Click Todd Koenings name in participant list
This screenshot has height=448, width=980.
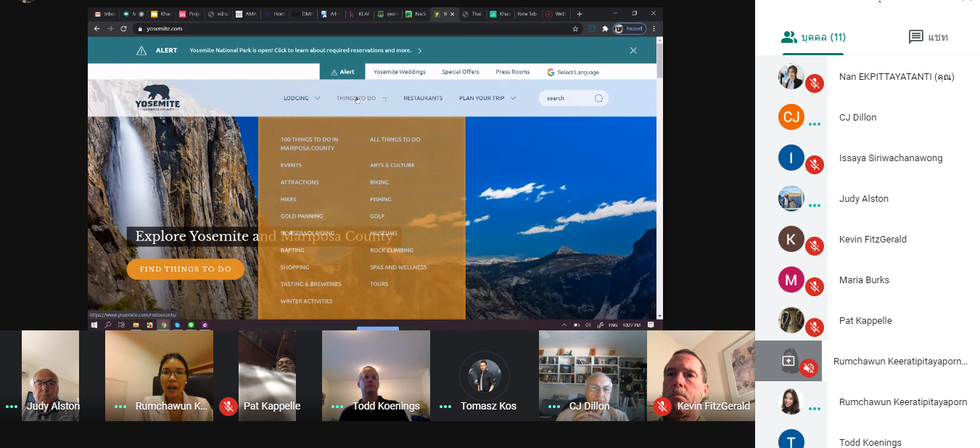coord(870,442)
